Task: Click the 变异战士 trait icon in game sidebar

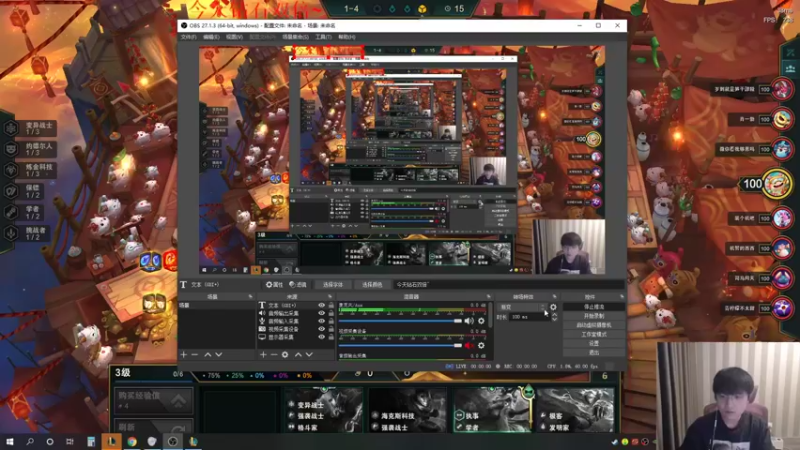Action: pyautogui.click(x=11, y=129)
